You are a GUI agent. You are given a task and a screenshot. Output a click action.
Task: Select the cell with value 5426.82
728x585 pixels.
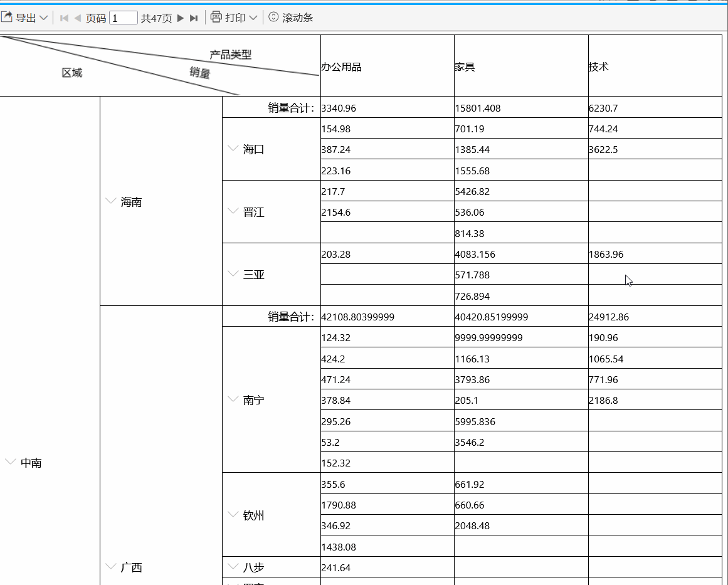[521, 191]
